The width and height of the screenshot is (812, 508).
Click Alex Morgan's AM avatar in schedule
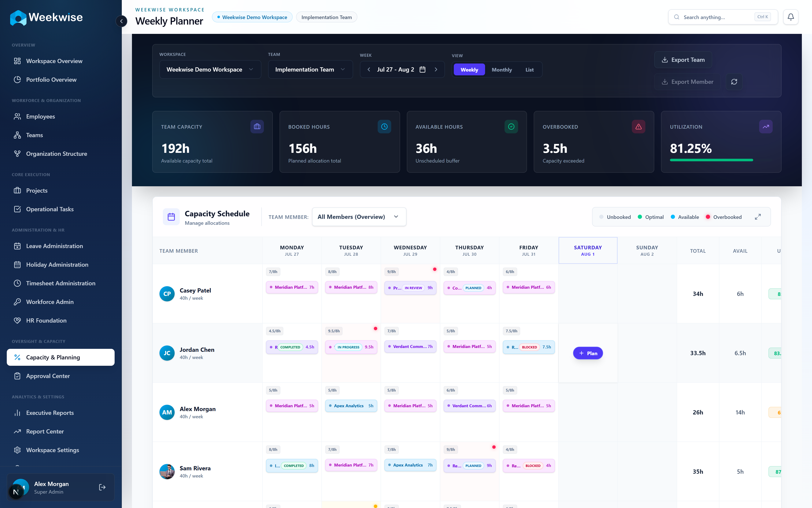coord(167,413)
